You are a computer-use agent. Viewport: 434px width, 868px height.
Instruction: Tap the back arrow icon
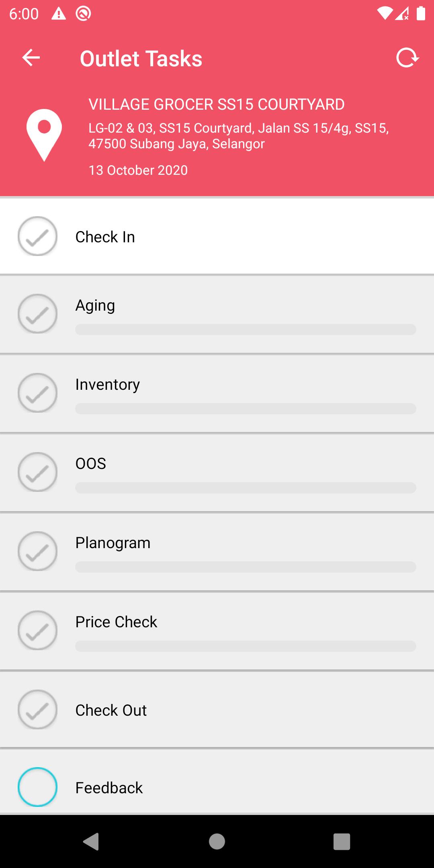point(31,58)
